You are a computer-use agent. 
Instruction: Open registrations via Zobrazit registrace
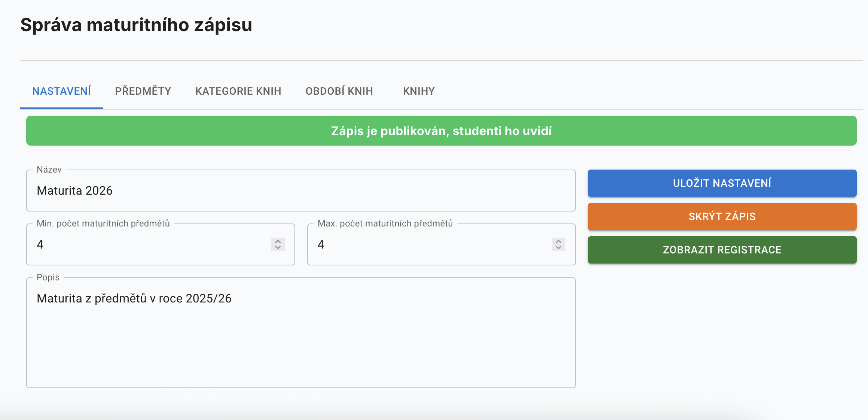point(722,250)
